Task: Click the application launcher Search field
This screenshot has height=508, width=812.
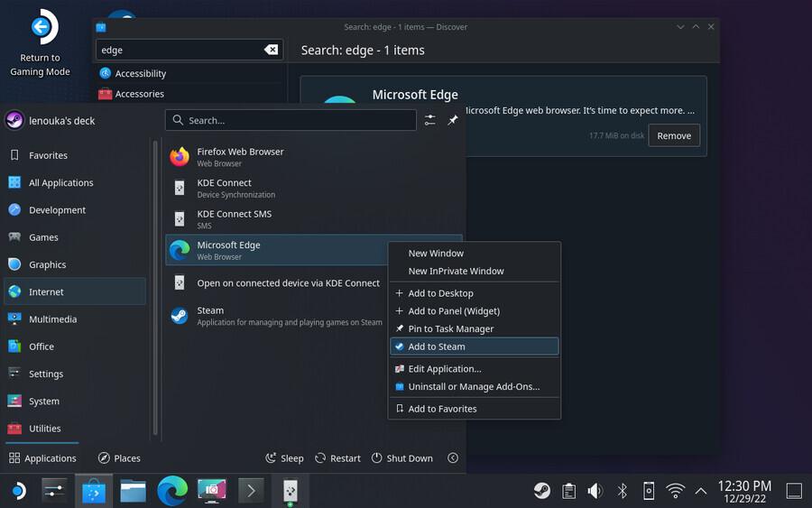Action: click(x=291, y=120)
